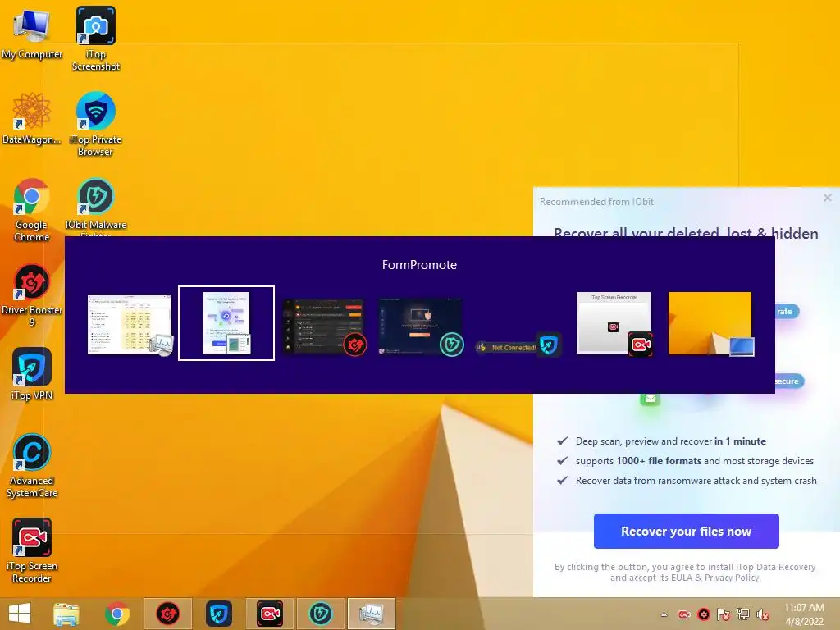This screenshot has height=630, width=840.
Task: Switch to IObit Malware Fighter on taskbar
Action: (321, 614)
